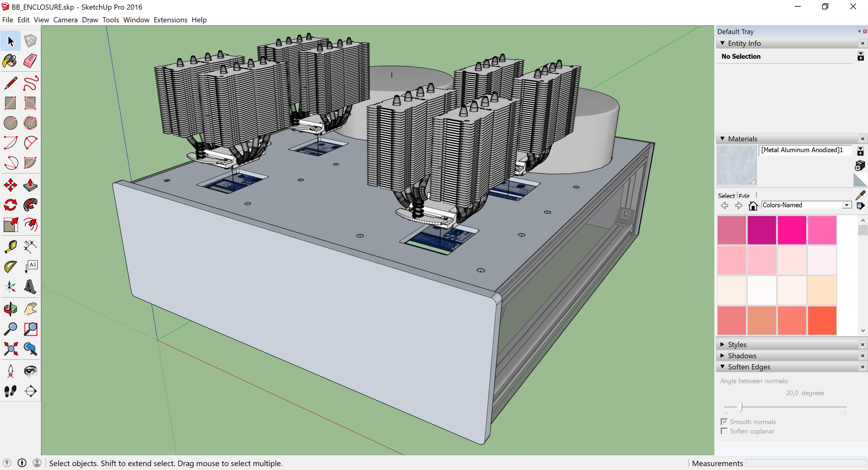Viewport: 868px width, 470px height.
Task: Pick the Polygon tool
Action: click(x=30, y=123)
